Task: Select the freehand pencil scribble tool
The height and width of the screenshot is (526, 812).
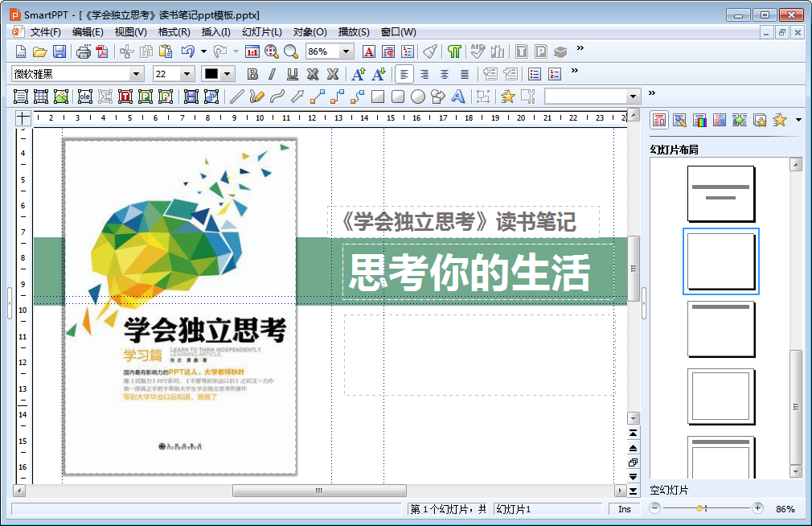Action: tap(256, 97)
